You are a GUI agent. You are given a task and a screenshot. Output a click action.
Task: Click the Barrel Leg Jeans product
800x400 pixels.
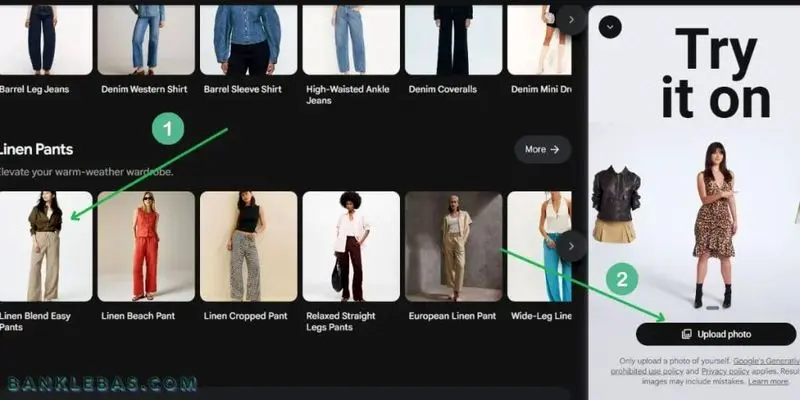(x=45, y=38)
